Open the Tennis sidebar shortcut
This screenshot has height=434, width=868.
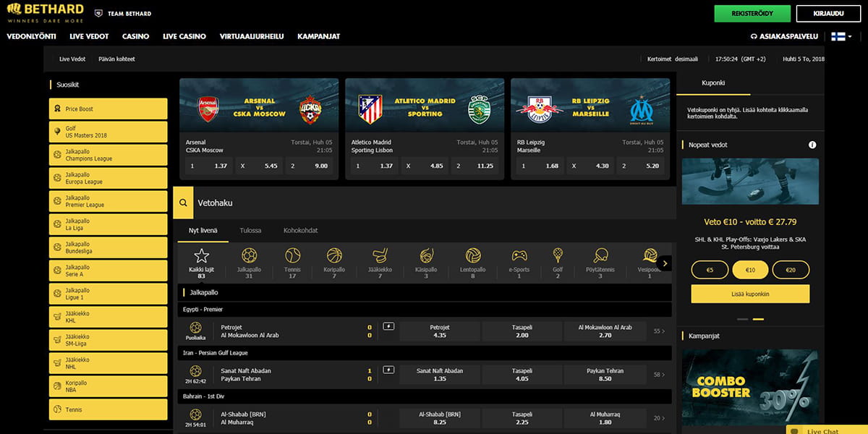pos(108,409)
